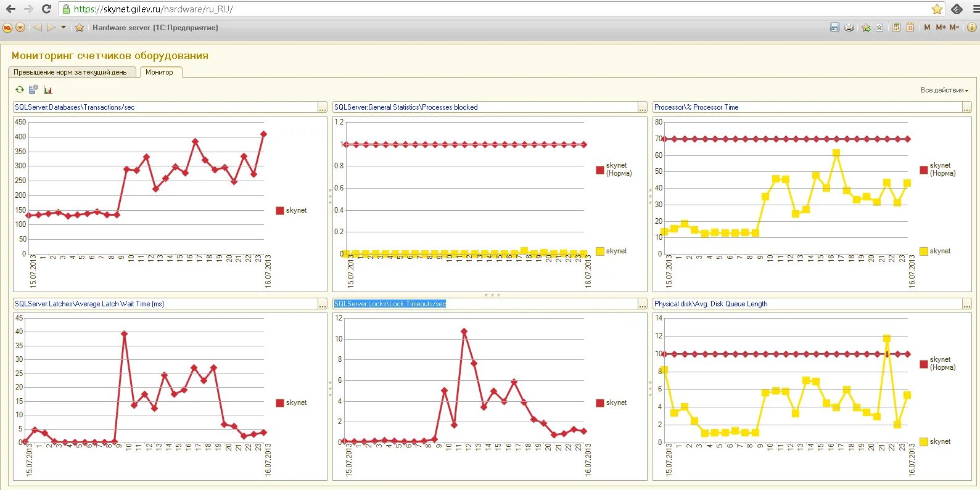
Task: Click the 410 peak point in Transactions/sec chart
Action: [264, 134]
